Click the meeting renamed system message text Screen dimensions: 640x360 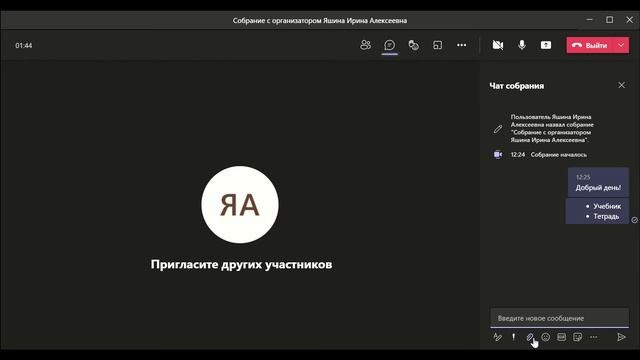[552, 128]
